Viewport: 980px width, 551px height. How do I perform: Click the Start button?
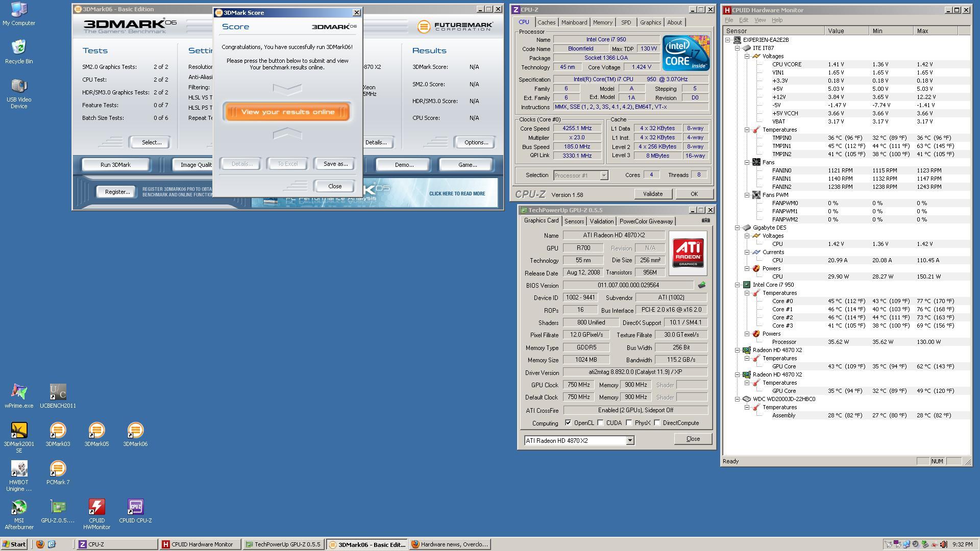pyautogui.click(x=14, y=544)
